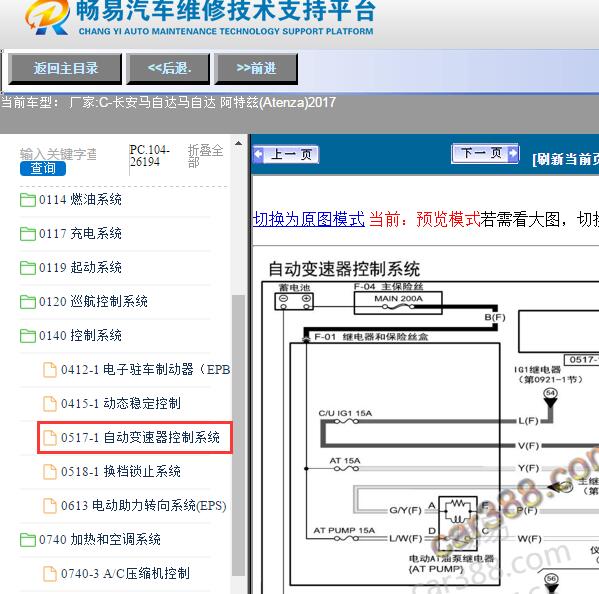Open 0415-1 动态稳定控制 document
The height and width of the screenshot is (594, 599).
[120, 403]
